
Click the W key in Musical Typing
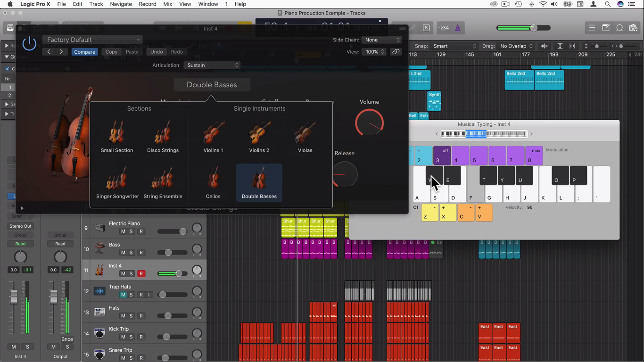tap(434, 175)
